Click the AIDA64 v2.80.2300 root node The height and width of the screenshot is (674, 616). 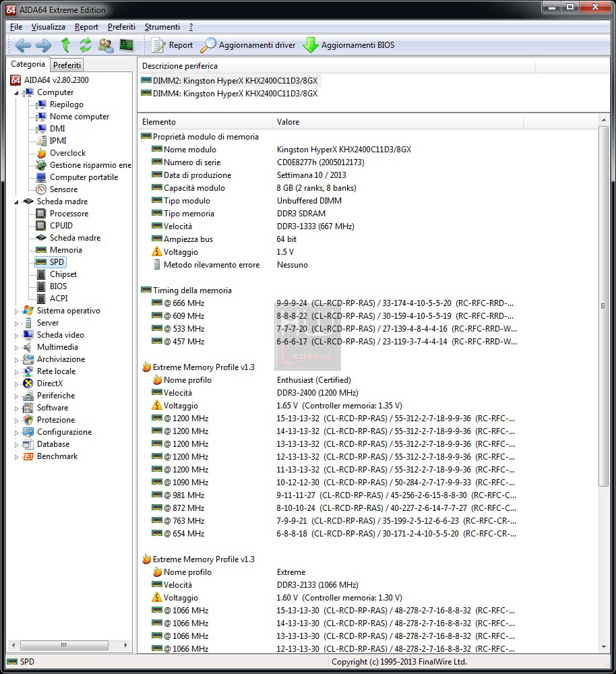tap(50, 80)
